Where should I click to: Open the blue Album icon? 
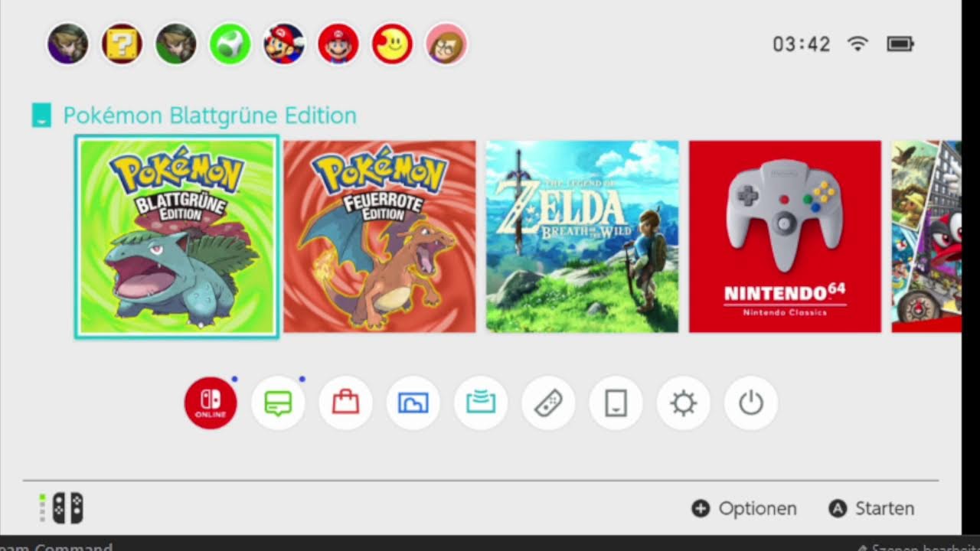pyautogui.click(x=413, y=403)
